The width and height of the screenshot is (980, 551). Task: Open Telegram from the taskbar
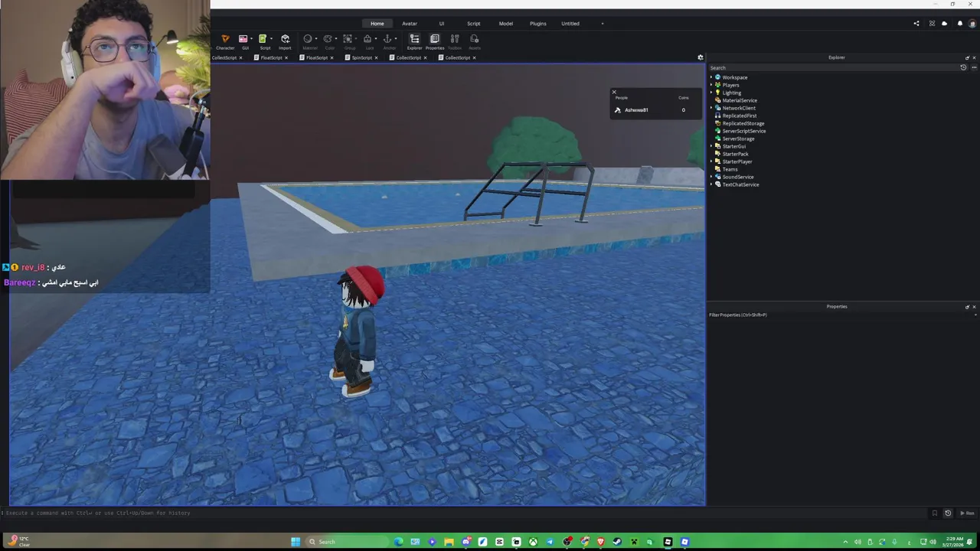pos(550,542)
